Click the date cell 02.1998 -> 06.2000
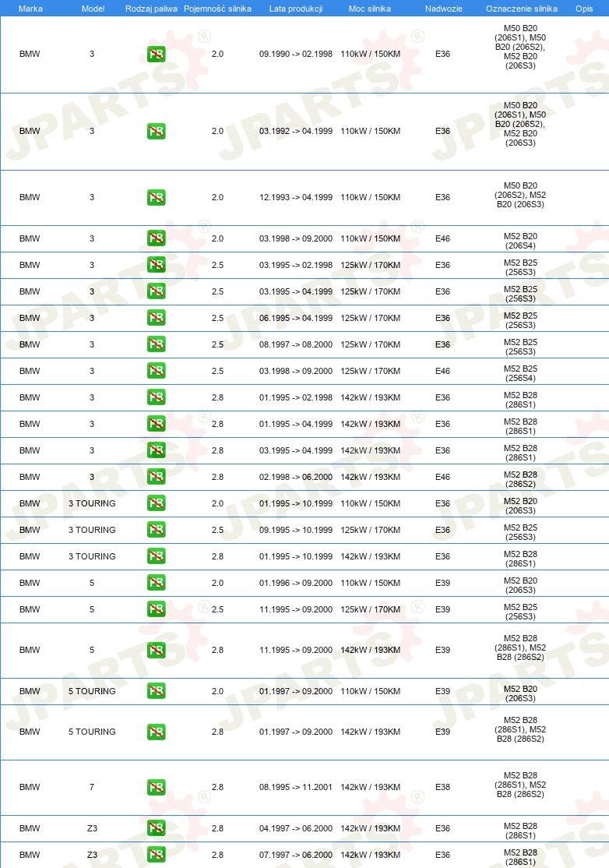Image resolution: width=609 pixels, height=868 pixels. [x=296, y=477]
